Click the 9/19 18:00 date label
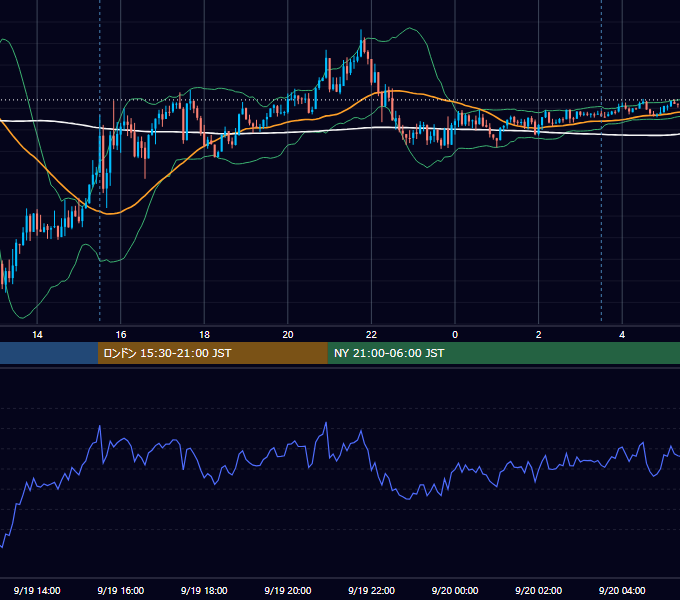Image resolution: width=680 pixels, height=600 pixels. point(204,590)
